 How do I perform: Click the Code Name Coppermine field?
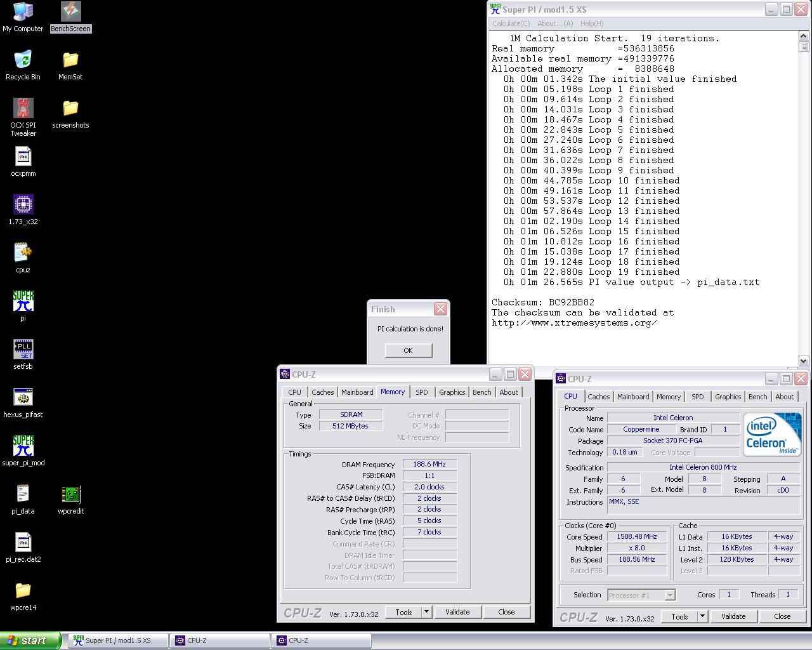click(x=641, y=429)
